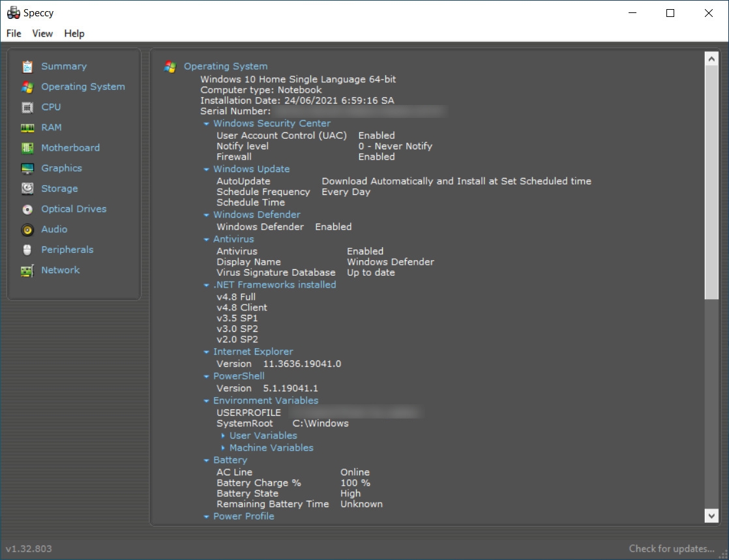Open the Graphics section
Image resolution: width=729 pixels, height=560 pixels.
(62, 168)
